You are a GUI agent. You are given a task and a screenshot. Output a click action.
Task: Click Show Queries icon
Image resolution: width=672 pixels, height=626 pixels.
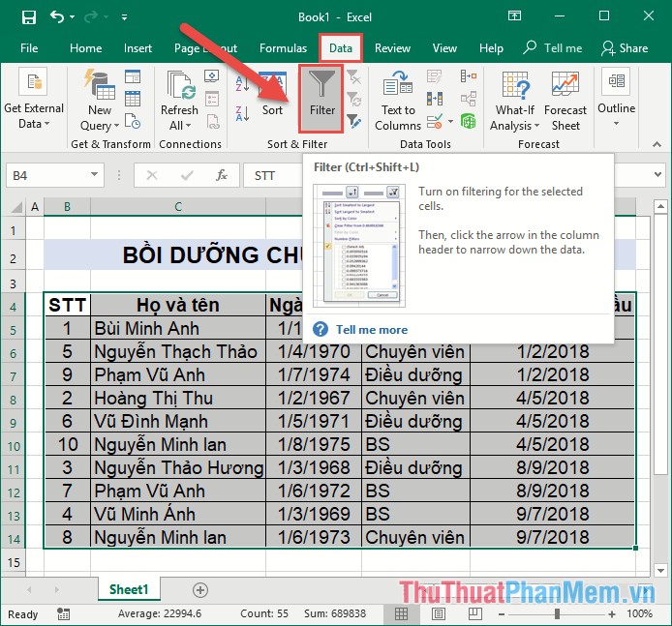(x=133, y=76)
